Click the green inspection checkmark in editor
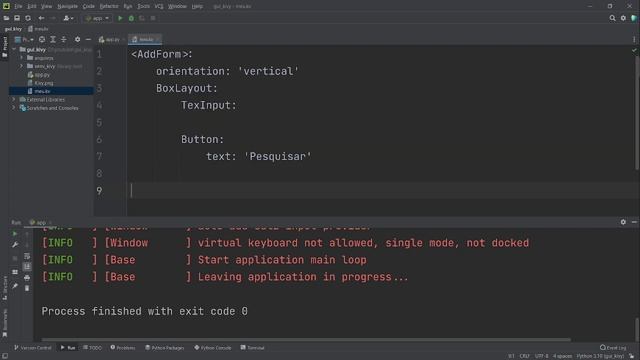 pos(634,50)
